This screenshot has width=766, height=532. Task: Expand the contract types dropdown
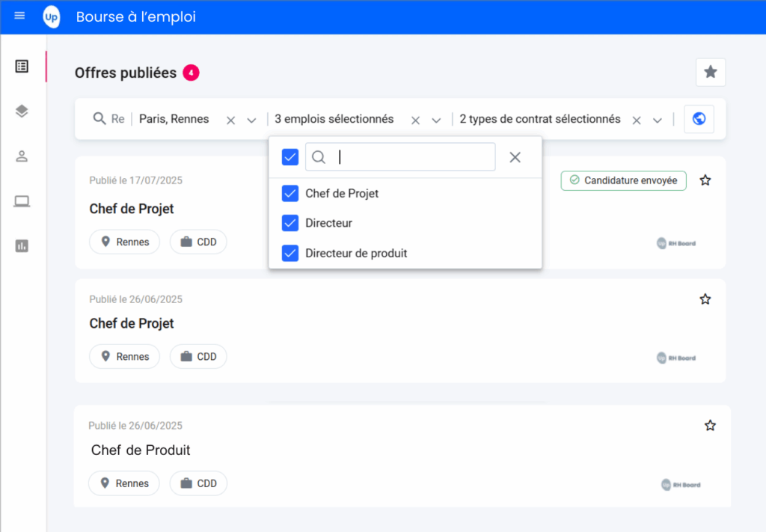[x=658, y=120]
